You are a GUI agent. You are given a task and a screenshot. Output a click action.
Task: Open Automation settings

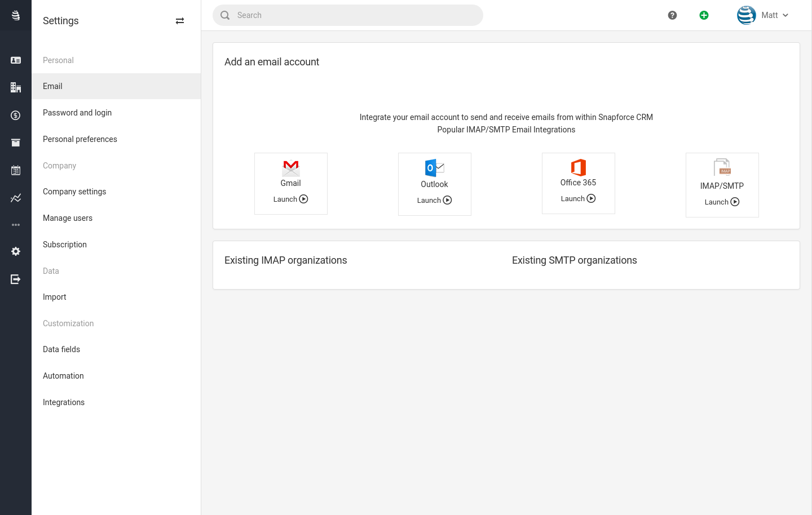click(x=116, y=376)
